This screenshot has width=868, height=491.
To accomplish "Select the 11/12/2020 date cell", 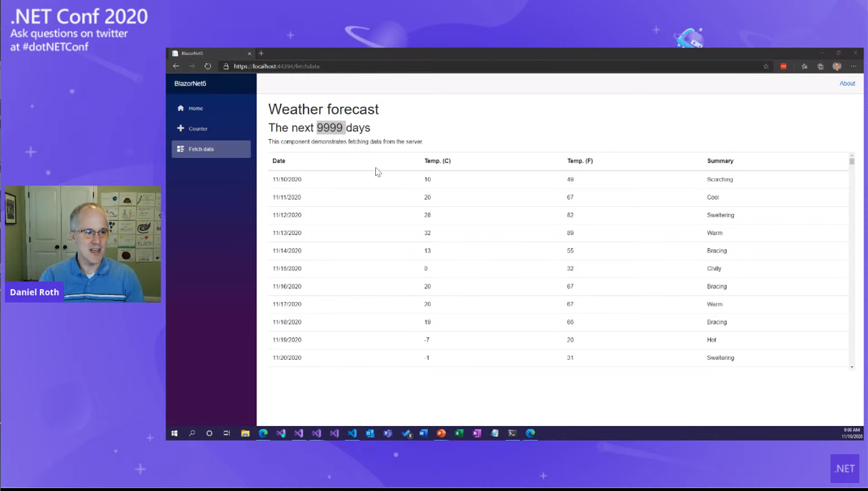I will (x=287, y=215).
